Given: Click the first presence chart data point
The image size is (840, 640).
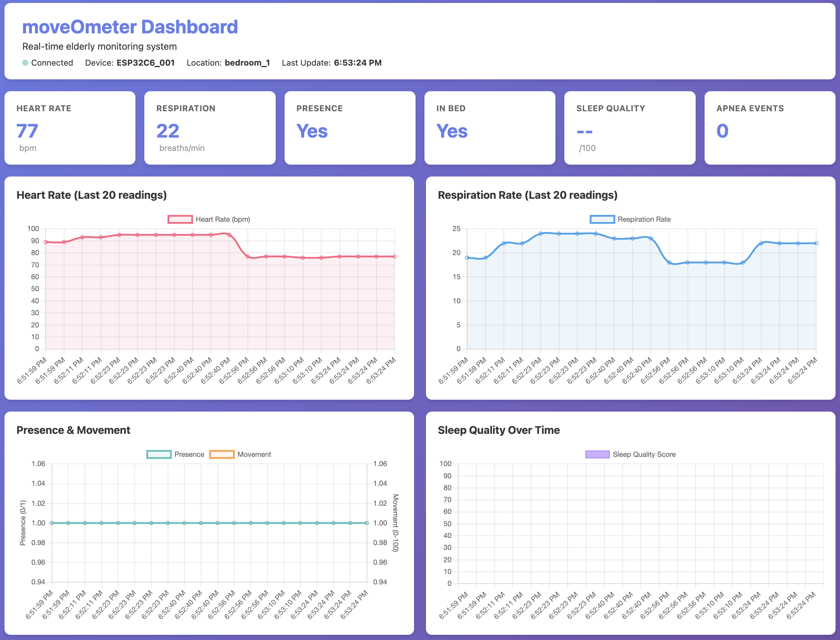Looking at the screenshot, I should [52, 523].
